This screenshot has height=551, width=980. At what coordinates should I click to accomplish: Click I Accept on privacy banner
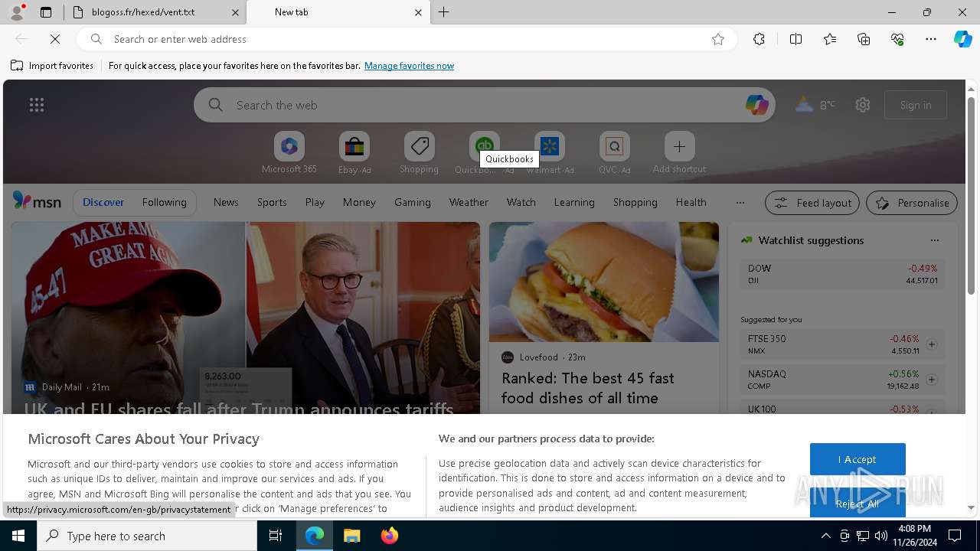pos(857,459)
